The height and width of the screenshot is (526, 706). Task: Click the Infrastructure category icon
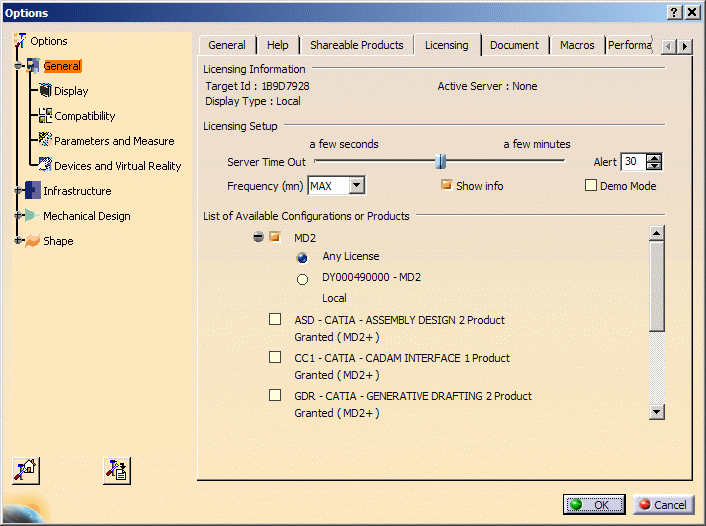[33, 190]
